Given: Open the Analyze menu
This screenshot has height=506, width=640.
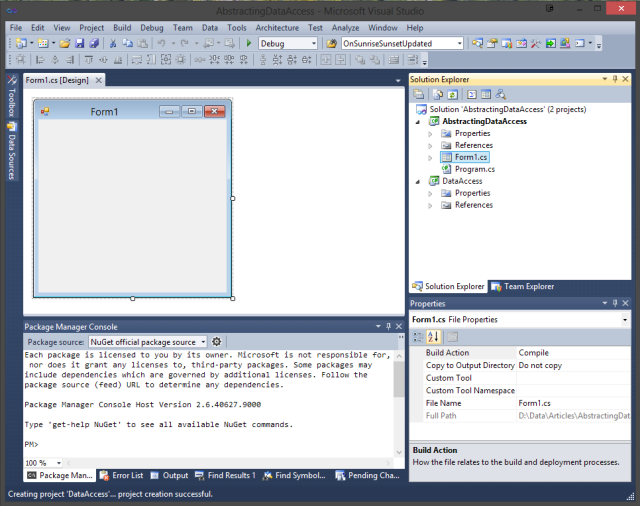Looking at the screenshot, I should 345,28.
